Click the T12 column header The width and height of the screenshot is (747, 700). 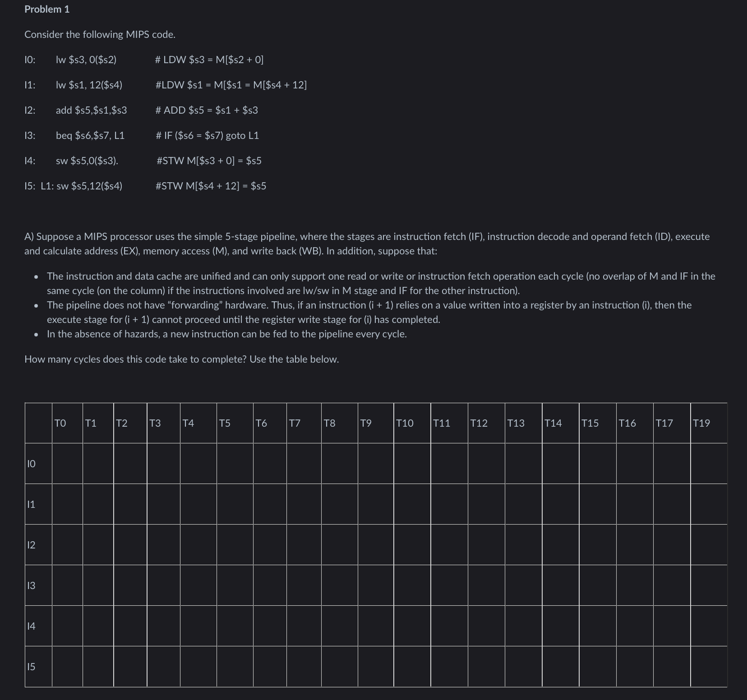486,423
